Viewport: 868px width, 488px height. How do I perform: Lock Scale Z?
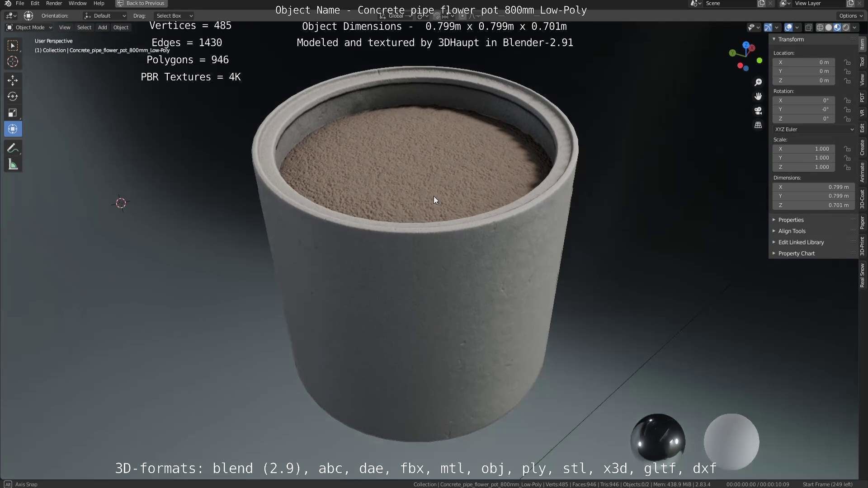[x=847, y=167]
